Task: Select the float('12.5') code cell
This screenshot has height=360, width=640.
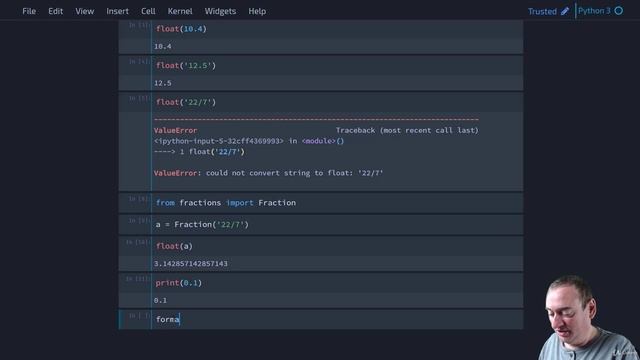Action: [x=337, y=66]
